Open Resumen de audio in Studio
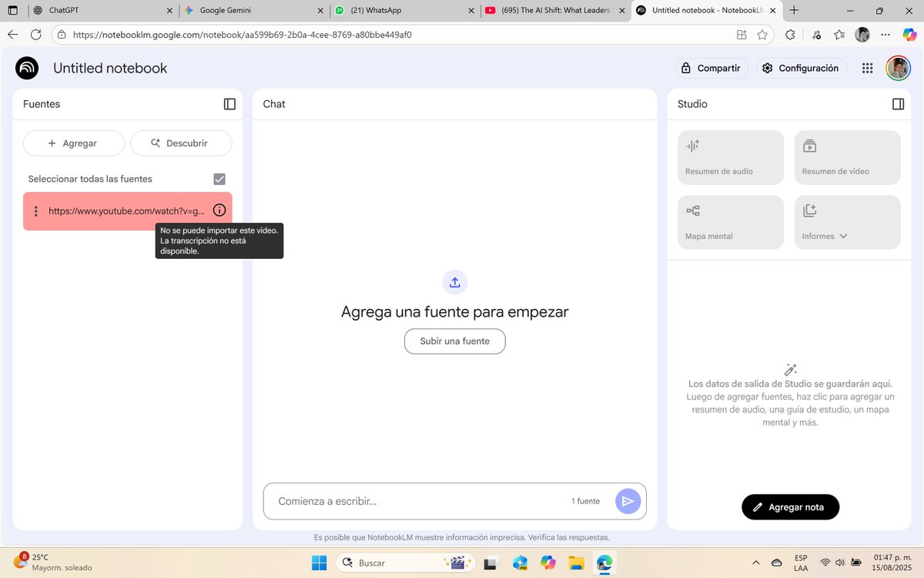This screenshot has height=578, width=924. 729,157
